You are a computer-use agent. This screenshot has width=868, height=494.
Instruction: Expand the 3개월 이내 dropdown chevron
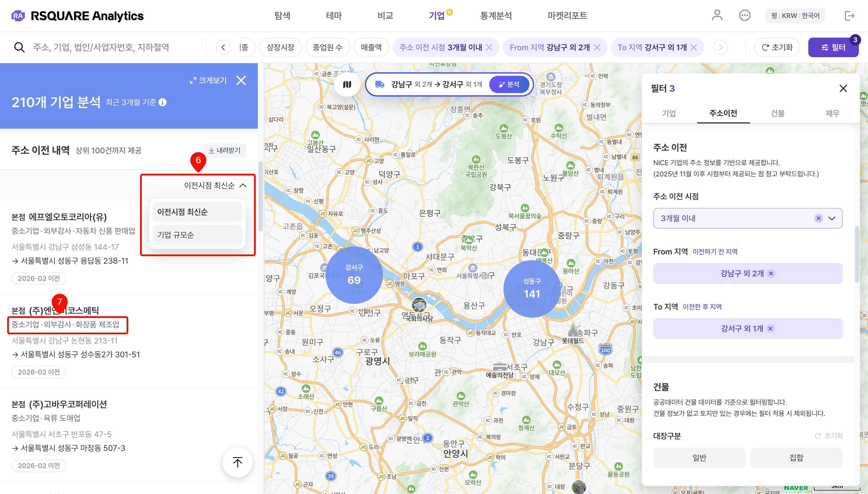coord(832,218)
